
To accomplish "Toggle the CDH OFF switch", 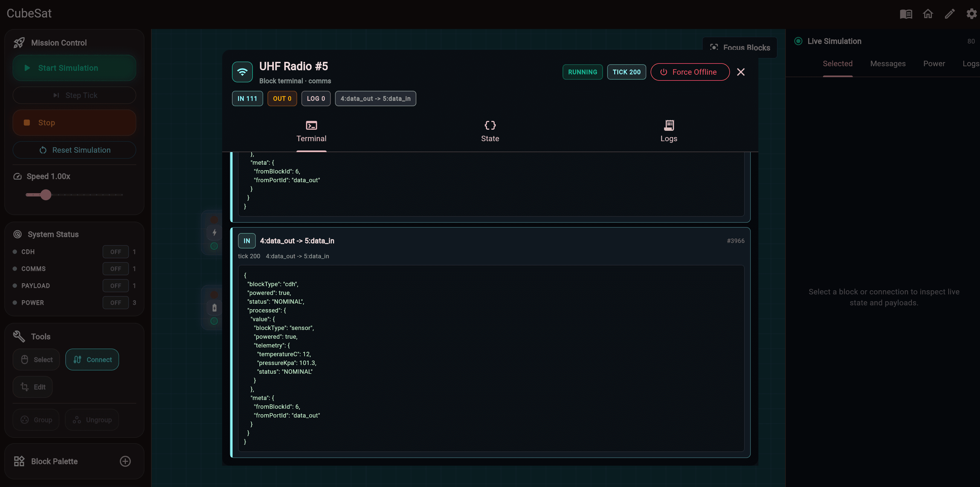I will coord(116,252).
